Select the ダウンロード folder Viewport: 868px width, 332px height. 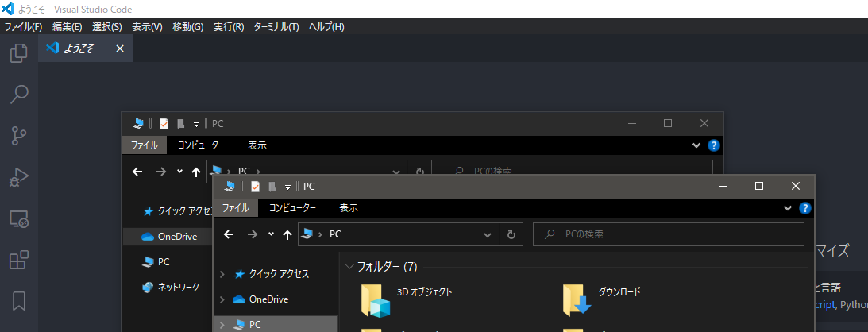click(x=602, y=299)
